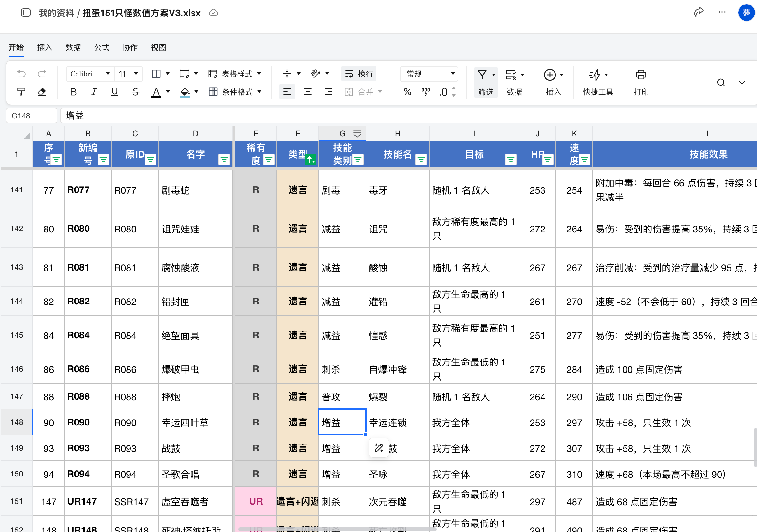Open the three-dots more menu
The height and width of the screenshot is (532, 757).
[722, 13]
